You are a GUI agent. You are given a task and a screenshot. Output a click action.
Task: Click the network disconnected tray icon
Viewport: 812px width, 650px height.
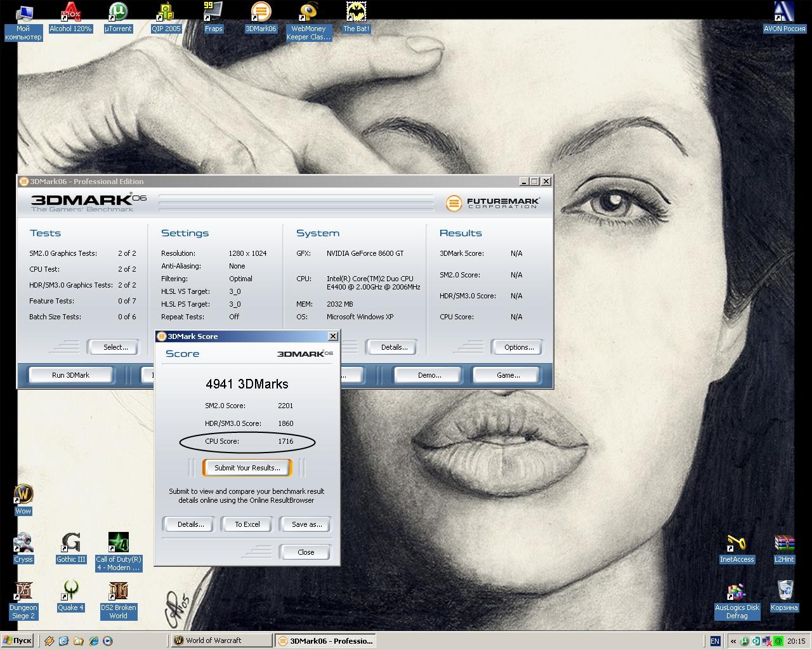coord(767,641)
